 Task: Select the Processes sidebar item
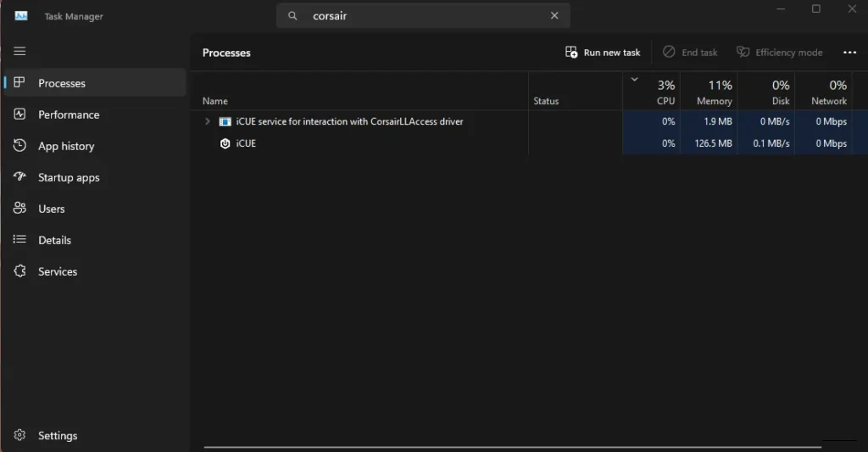coord(95,83)
